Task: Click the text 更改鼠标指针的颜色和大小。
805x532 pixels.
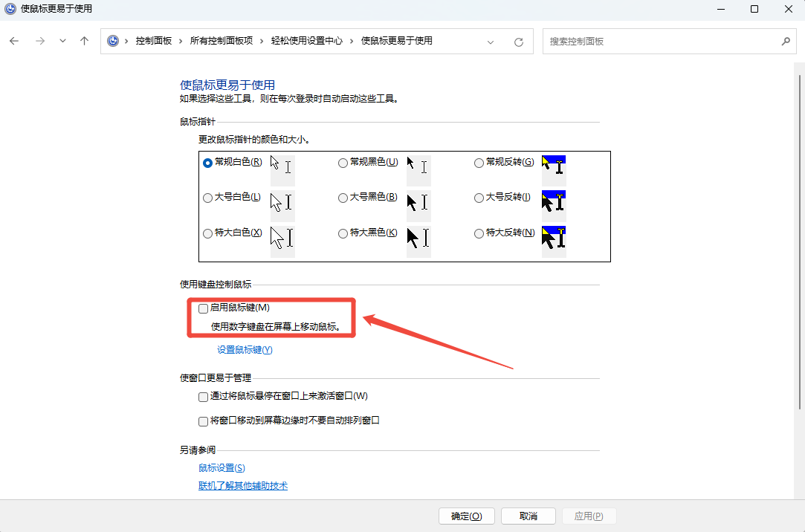Action: [x=254, y=140]
